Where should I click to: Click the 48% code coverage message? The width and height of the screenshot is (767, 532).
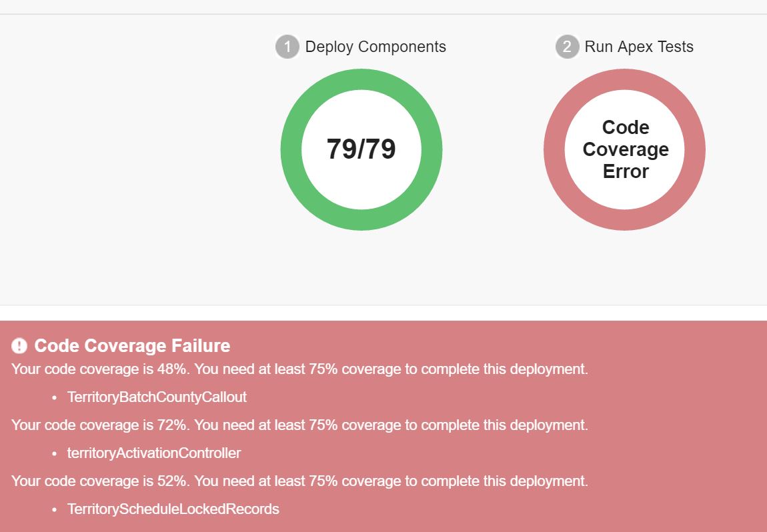(299, 369)
